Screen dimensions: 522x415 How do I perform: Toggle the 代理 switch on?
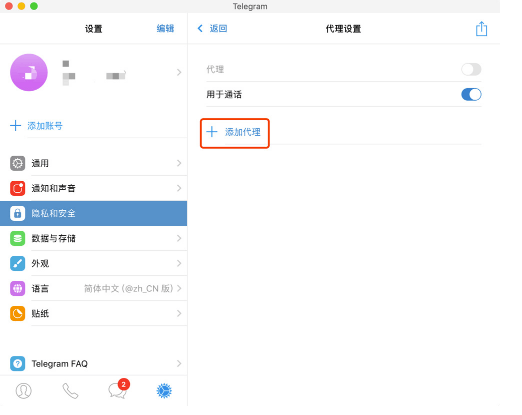(x=471, y=69)
